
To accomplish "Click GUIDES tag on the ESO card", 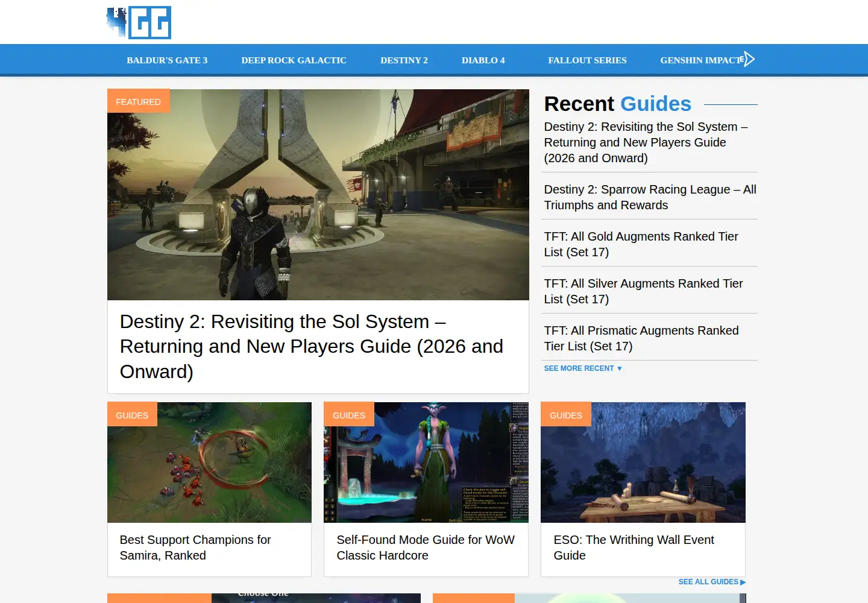I will [566, 415].
